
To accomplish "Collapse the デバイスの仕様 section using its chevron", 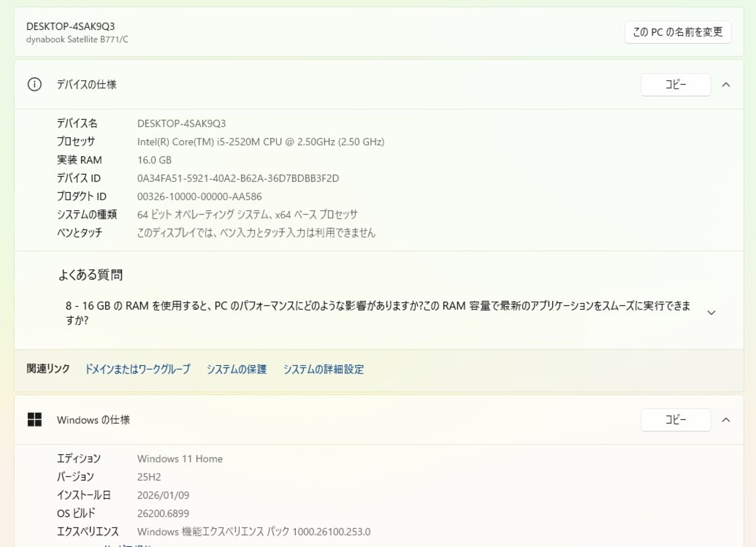I will point(726,84).
